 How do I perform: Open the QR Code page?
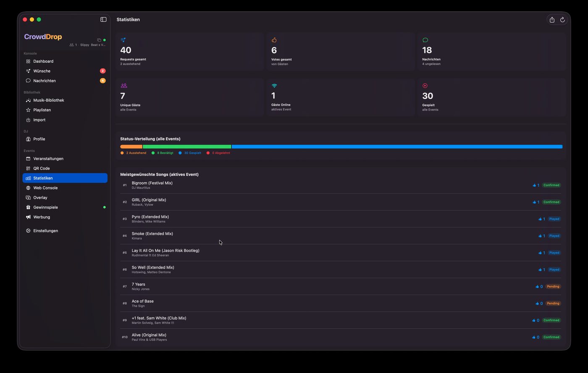(41, 169)
